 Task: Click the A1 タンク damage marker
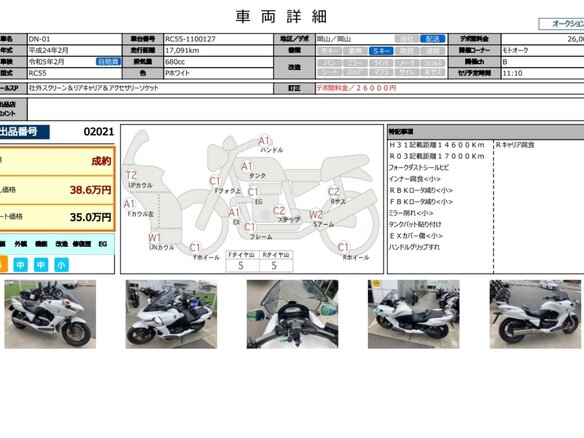click(247, 166)
